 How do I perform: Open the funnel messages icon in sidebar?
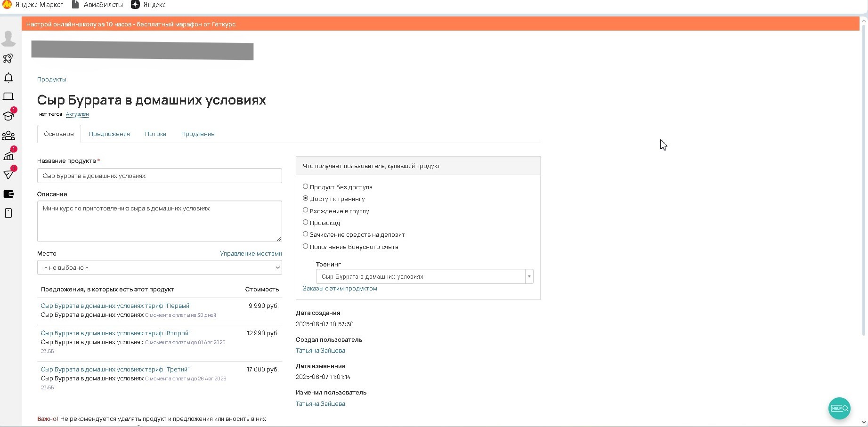8,175
